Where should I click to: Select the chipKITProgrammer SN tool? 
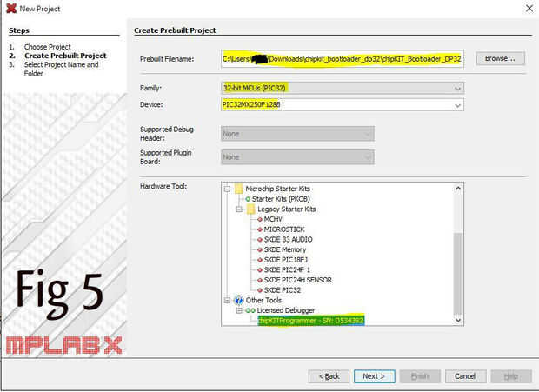click(x=311, y=321)
